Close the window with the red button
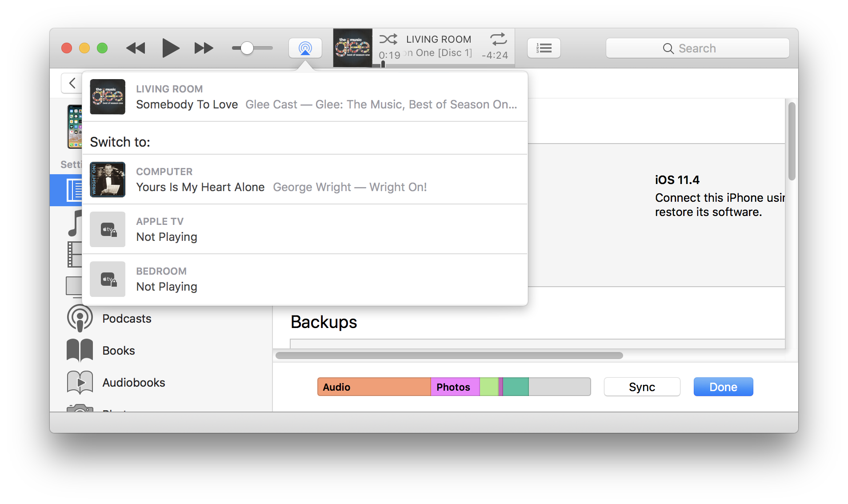The image size is (848, 504). 67,48
